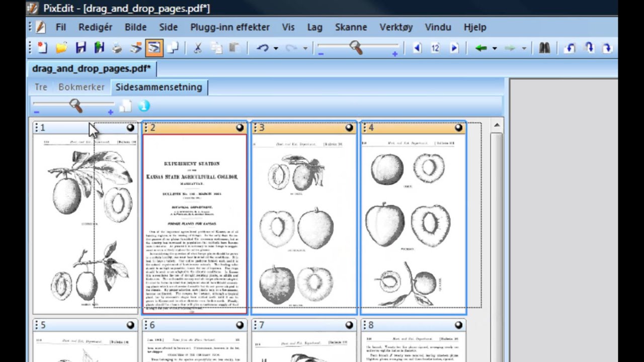
Task: Click the page number field showing 12
Action: 435,48
